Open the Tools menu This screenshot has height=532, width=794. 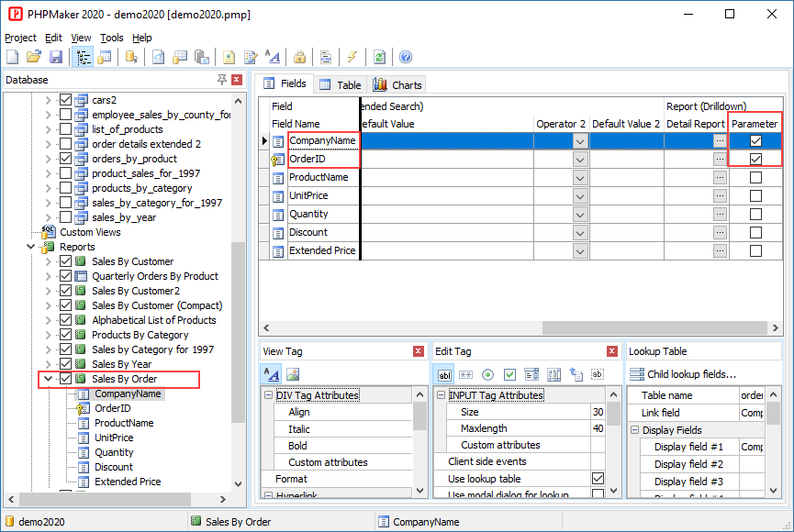point(111,38)
